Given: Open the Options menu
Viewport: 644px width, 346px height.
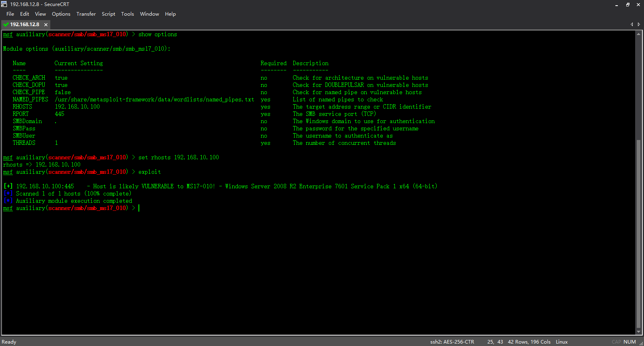Looking at the screenshot, I should click(61, 14).
